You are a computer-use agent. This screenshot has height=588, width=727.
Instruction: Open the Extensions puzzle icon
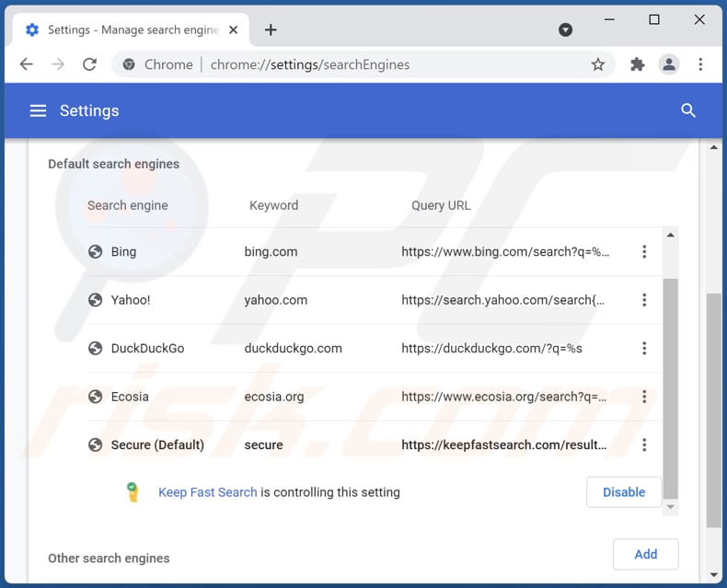(x=638, y=64)
